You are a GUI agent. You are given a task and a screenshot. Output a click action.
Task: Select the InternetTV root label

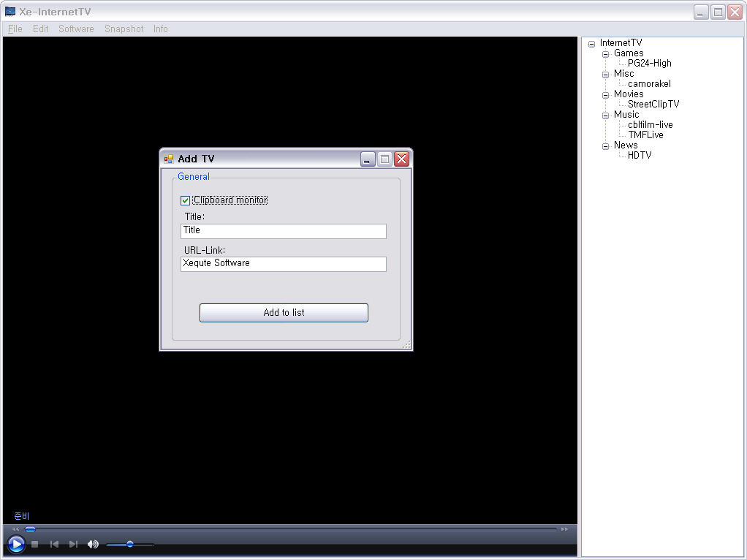(621, 43)
